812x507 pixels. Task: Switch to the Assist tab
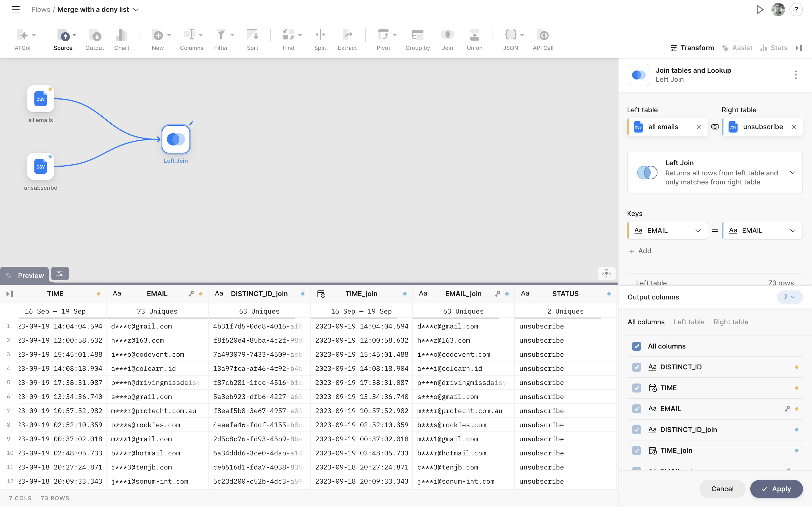coord(737,48)
